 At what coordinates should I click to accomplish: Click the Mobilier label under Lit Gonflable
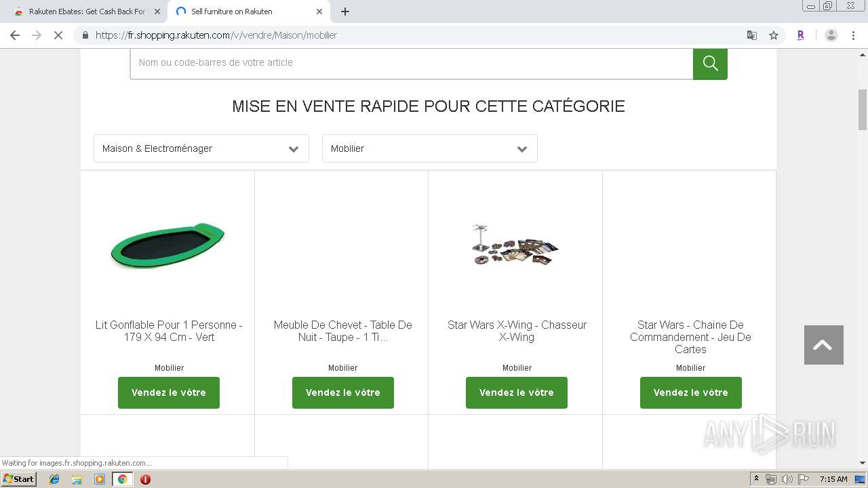click(x=169, y=368)
